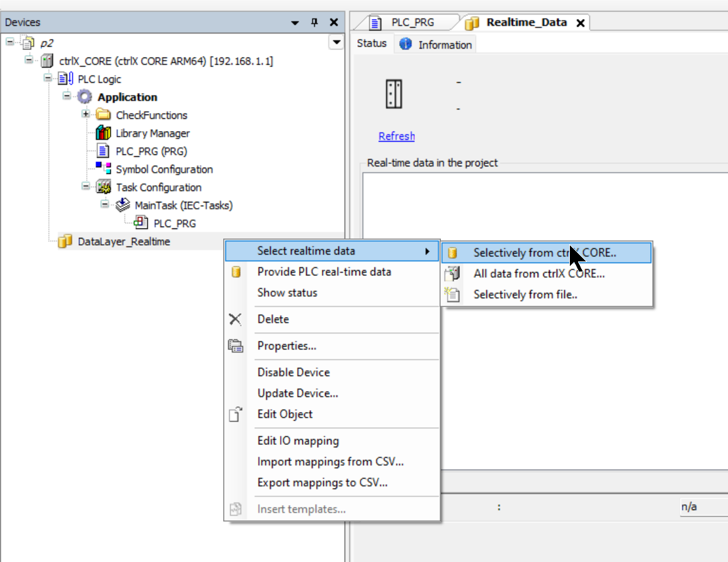This screenshot has width=728, height=562.
Task: Click the Selectively from ctrlX CORE icon
Action: coord(452,253)
